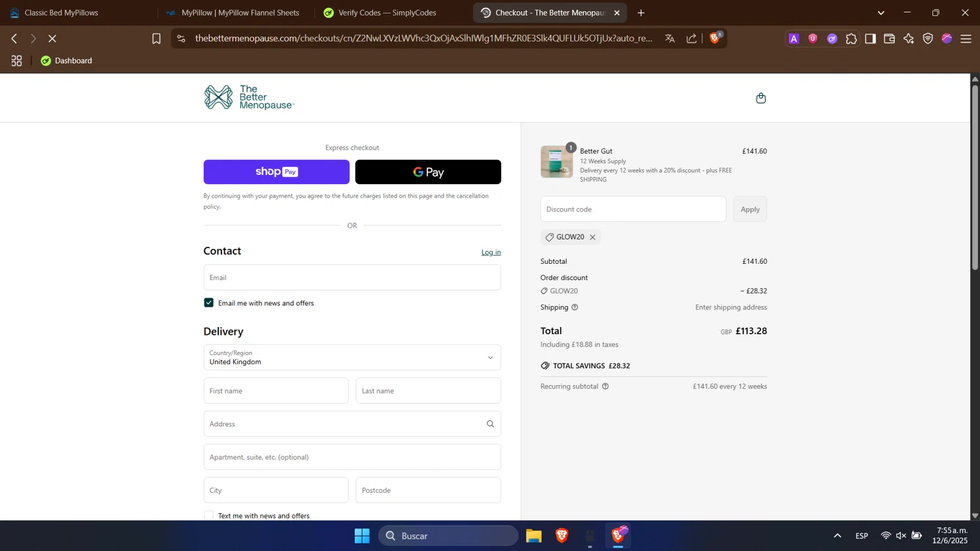Check Text me with news and offers
Image resolution: width=980 pixels, height=551 pixels.
click(208, 515)
